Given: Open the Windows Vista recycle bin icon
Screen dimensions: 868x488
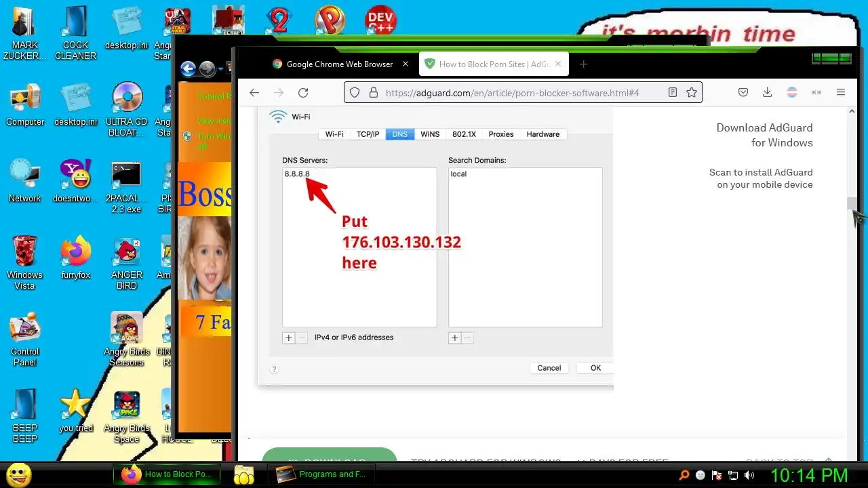Looking at the screenshot, I should 25,263.
